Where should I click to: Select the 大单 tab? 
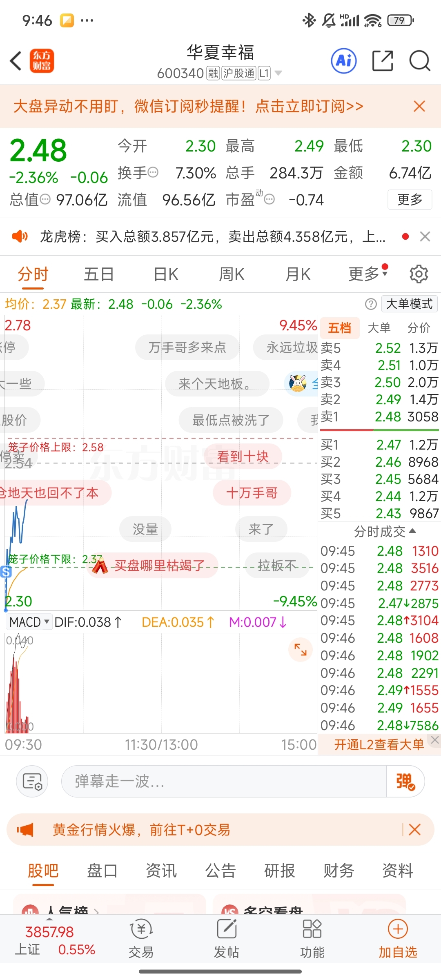click(379, 328)
